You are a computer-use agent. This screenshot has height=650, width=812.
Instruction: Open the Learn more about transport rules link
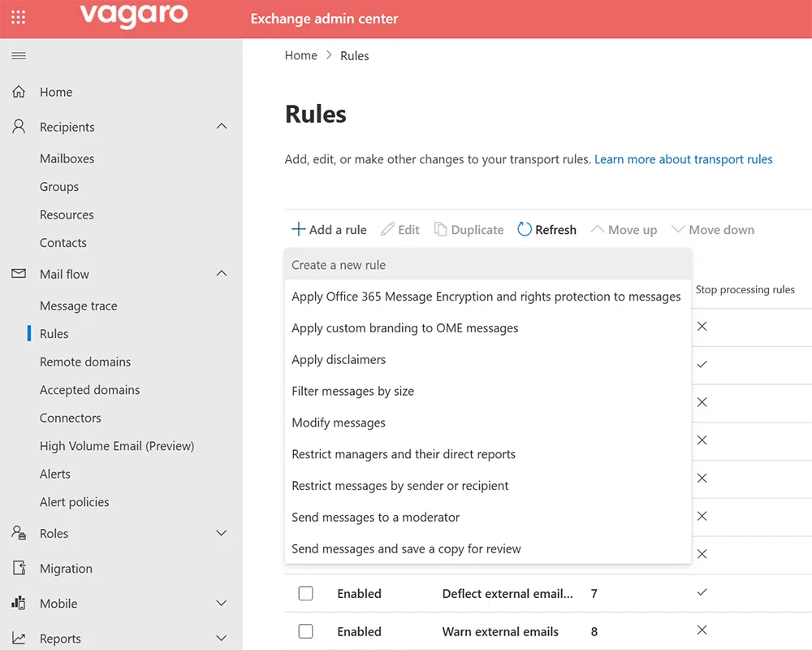pyautogui.click(x=683, y=159)
